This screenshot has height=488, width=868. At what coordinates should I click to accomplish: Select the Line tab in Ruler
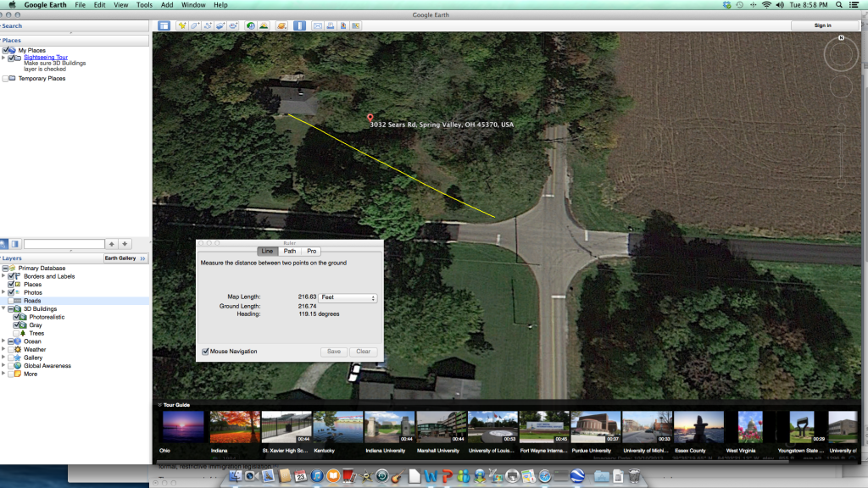(267, 251)
